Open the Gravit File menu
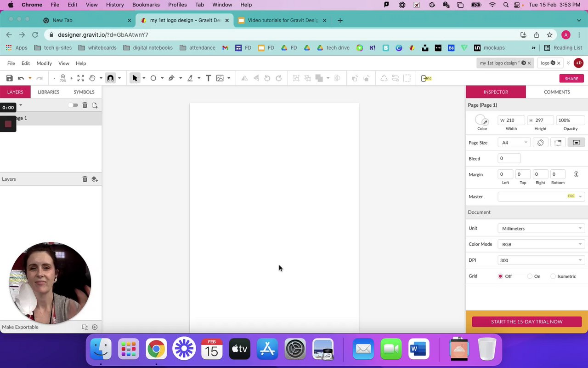Screen dimensions: 588x368 click(x=11, y=63)
